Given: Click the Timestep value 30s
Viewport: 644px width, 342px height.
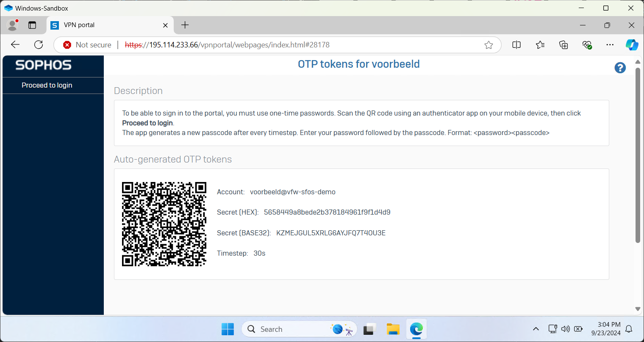Looking at the screenshot, I should pyautogui.click(x=259, y=253).
